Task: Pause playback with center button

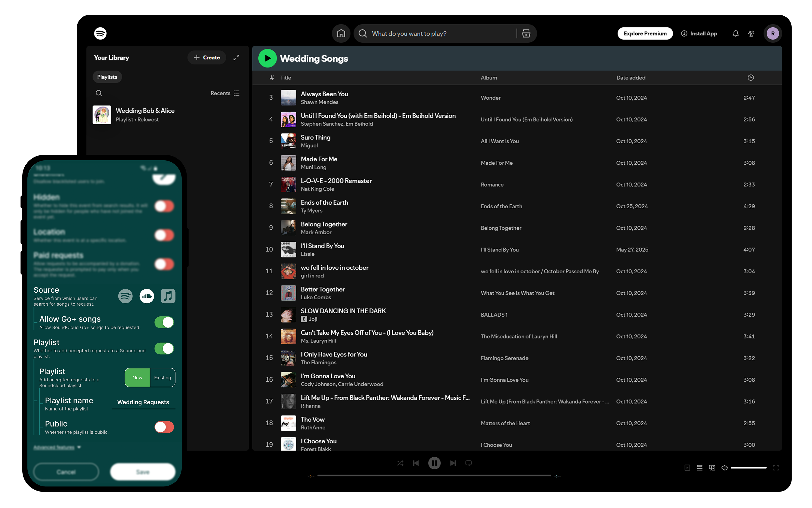Action: pyautogui.click(x=434, y=463)
